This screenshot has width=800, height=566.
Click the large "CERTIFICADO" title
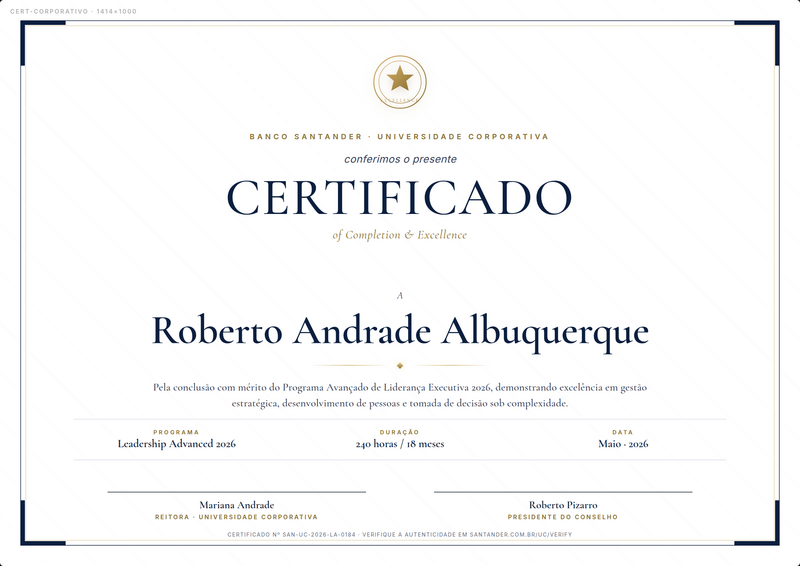tap(399, 198)
